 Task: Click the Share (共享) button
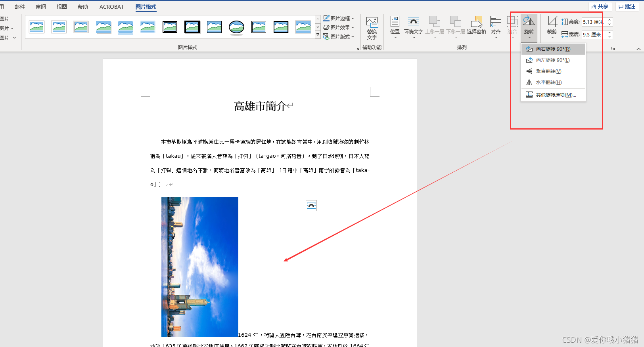point(600,6)
